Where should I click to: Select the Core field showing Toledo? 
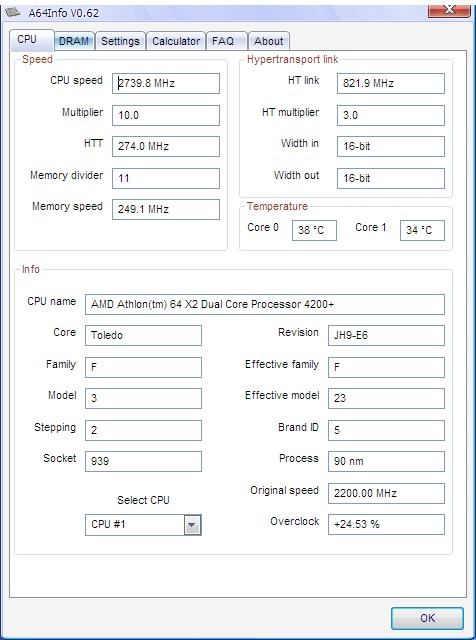pyautogui.click(x=143, y=336)
